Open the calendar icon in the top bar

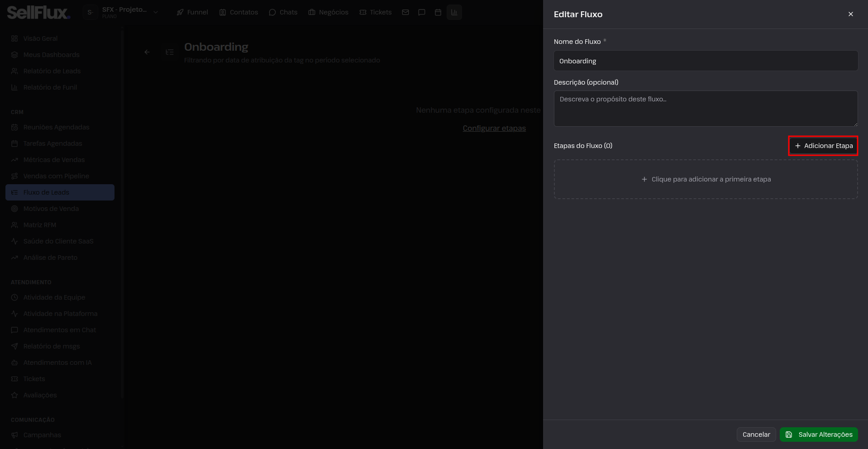click(438, 12)
